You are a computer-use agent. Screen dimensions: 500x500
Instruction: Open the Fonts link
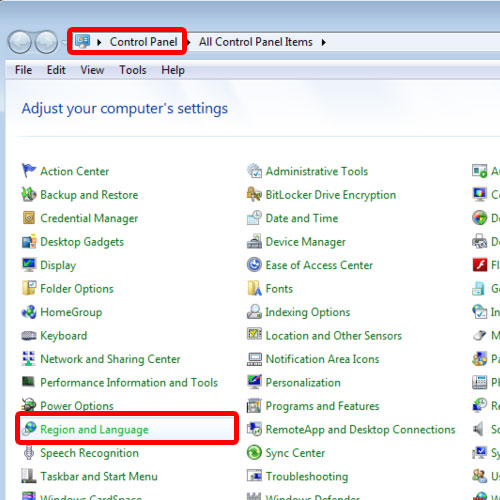(279, 289)
